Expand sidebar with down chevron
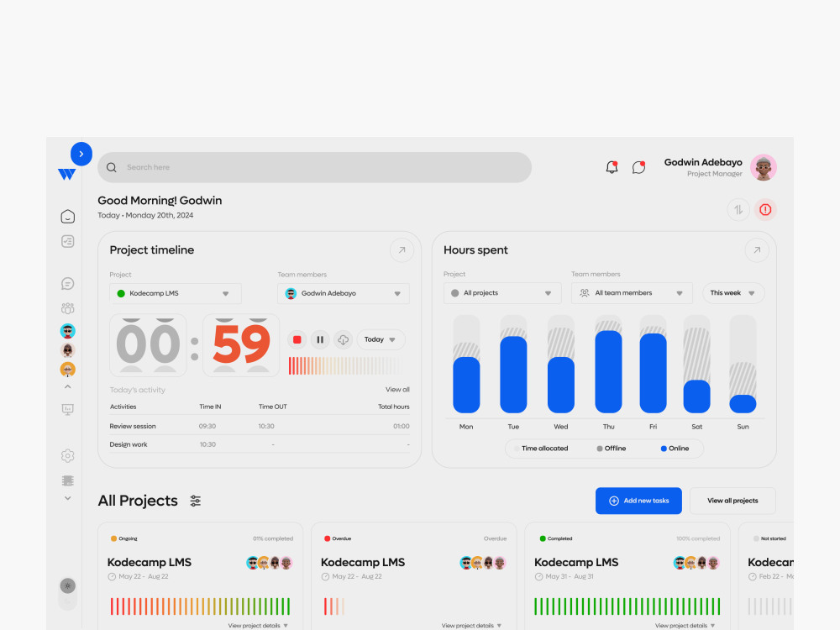This screenshot has width=840, height=630. [x=67, y=498]
